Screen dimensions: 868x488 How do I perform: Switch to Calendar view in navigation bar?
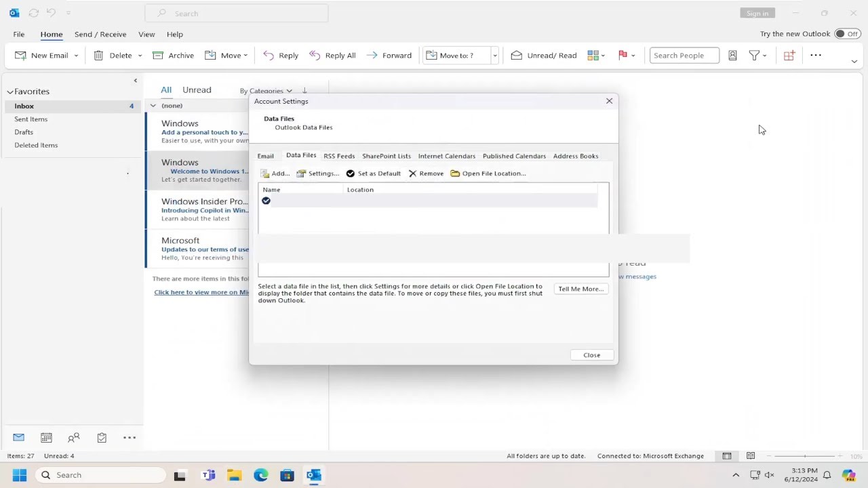46,438
